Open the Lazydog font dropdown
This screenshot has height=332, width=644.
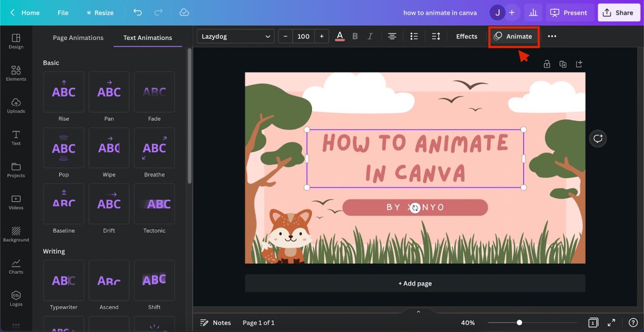click(x=235, y=36)
